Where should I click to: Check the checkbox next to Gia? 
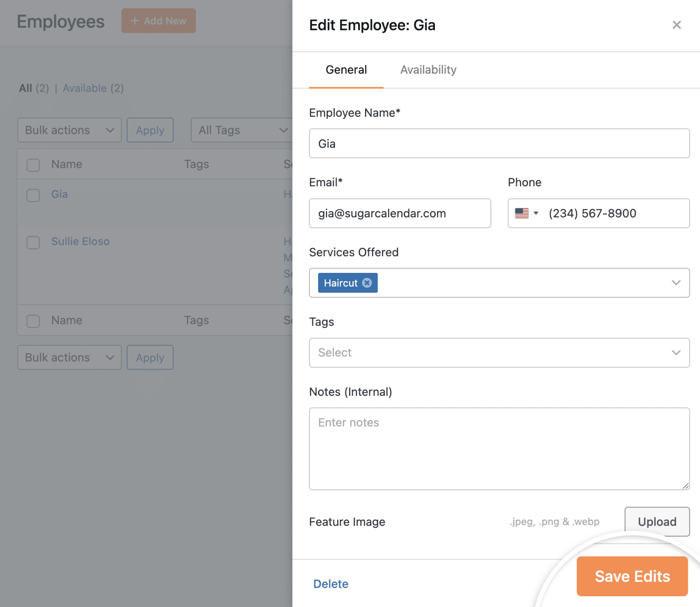(x=33, y=195)
